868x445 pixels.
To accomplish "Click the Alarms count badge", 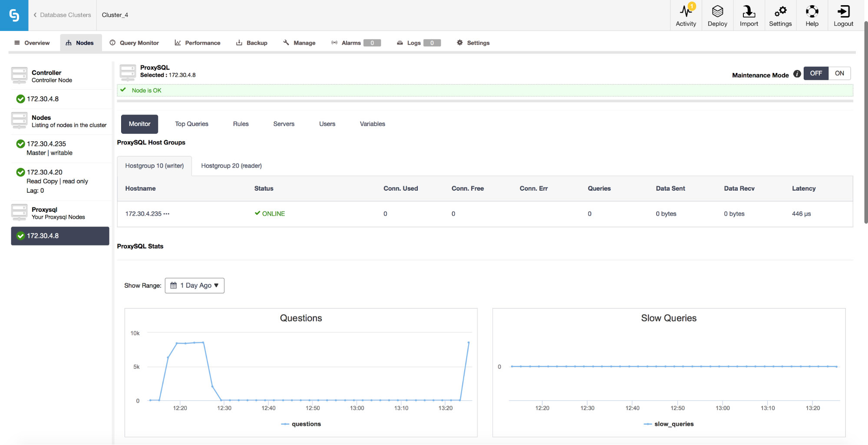I will (372, 43).
